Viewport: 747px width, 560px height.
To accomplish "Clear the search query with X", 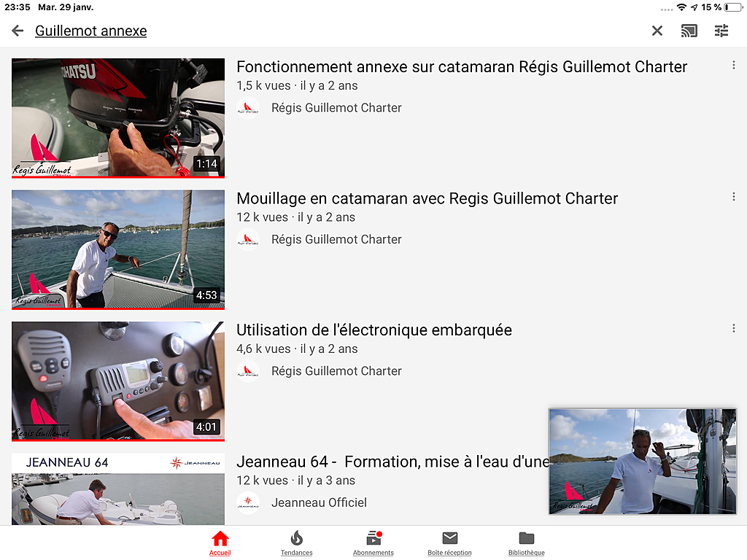I will pos(657,31).
